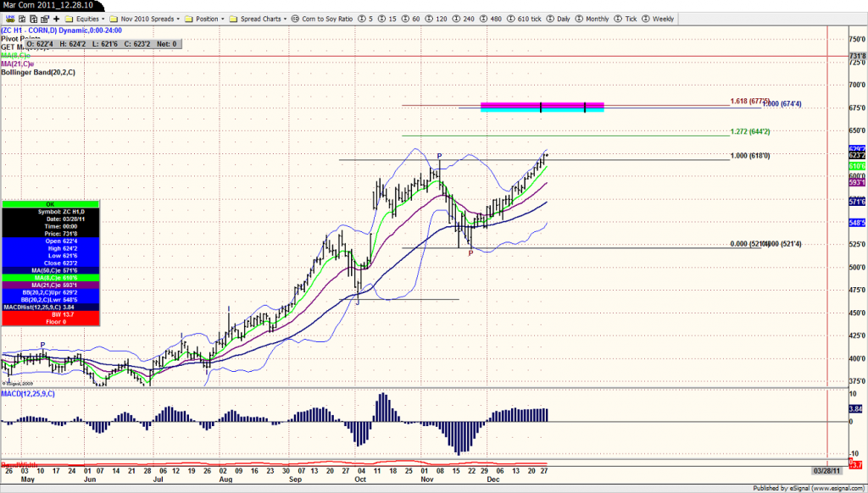Click the 03/28/11 date cursor marker
Screen dimensions: 868x493
[x=827, y=471]
